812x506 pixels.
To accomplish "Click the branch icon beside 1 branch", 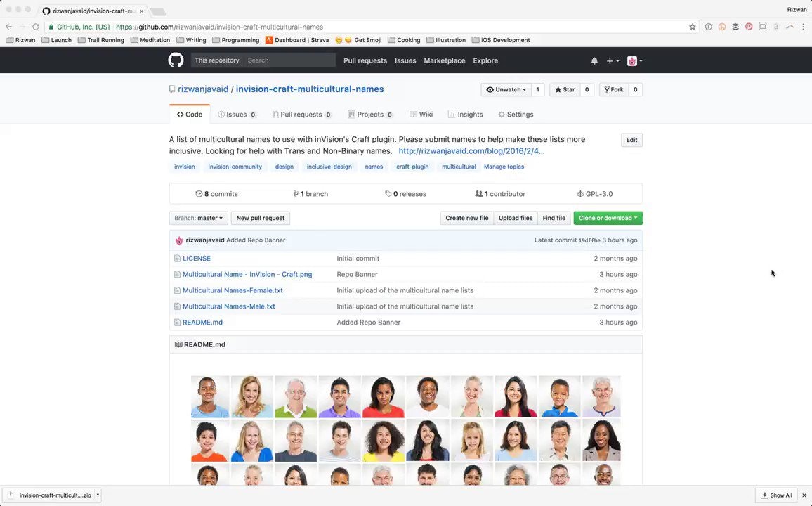I will point(296,194).
